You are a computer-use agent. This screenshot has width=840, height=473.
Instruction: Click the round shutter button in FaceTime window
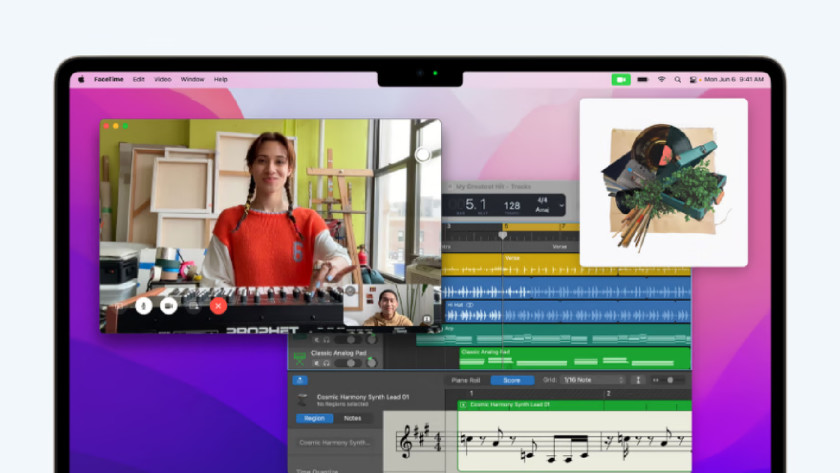click(x=423, y=155)
